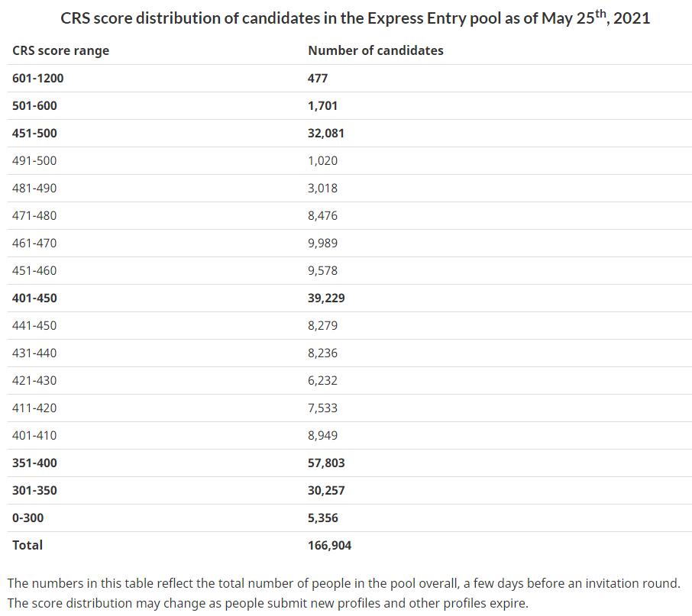Click the "CRS score range" column header
The width and height of the screenshot is (692, 616).
pos(60,50)
